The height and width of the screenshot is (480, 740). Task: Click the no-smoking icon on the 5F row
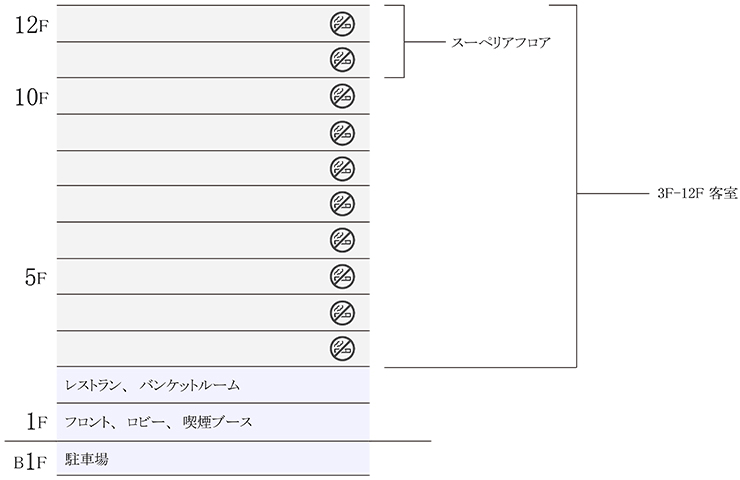pos(342,276)
